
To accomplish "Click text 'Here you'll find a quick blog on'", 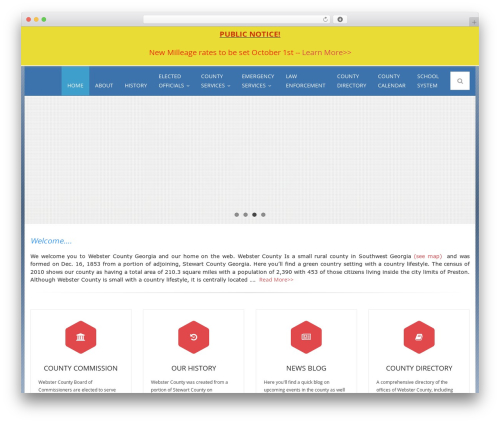I will coord(296,382).
